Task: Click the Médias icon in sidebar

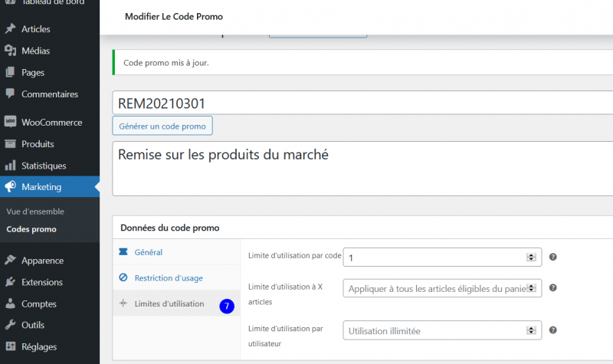Action: click(x=11, y=51)
